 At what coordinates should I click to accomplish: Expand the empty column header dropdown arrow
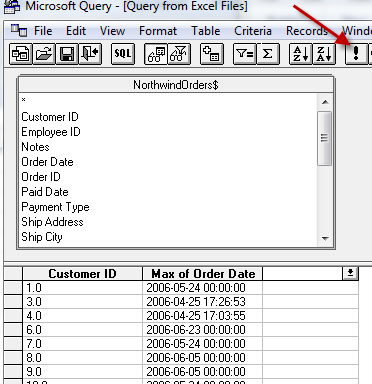point(350,273)
